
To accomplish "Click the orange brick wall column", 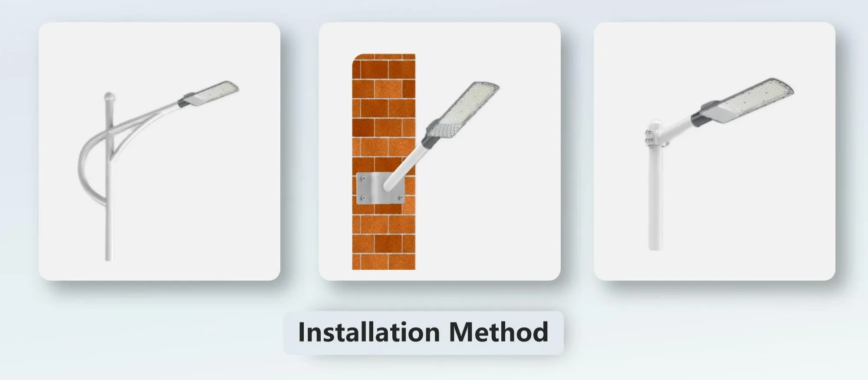I will click(384, 162).
